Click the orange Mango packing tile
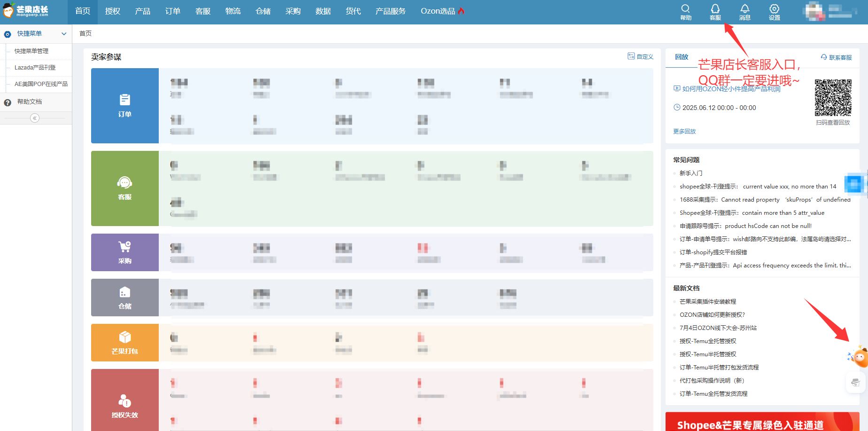This screenshot has height=431, width=868. pos(125,343)
